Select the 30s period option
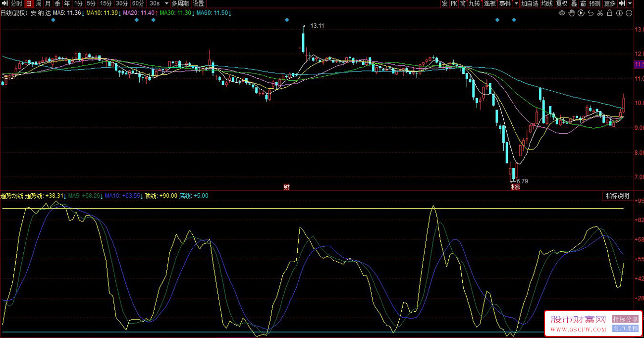Viewport: 644px width, 338px height. click(x=155, y=3)
